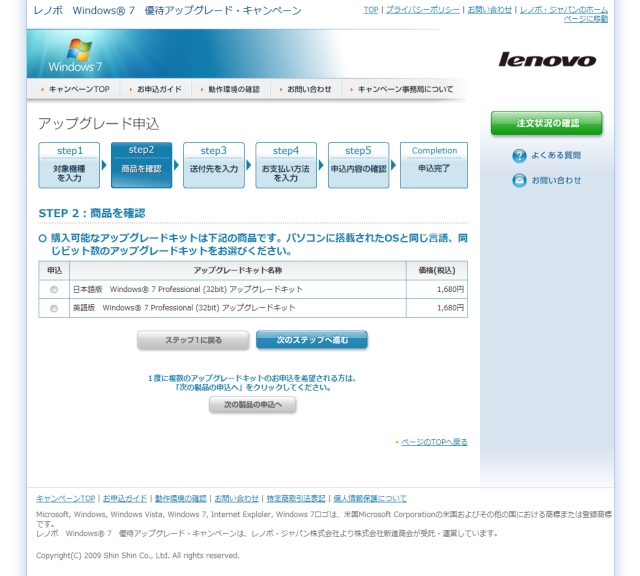Viewport: 640px width, 576px height.
Task: Open プライバシーポリシー link in the header
Action: pos(422,10)
